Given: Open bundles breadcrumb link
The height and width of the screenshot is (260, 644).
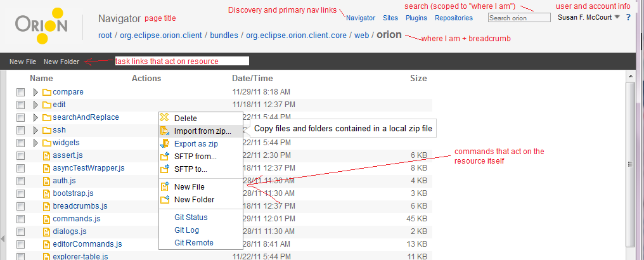Looking at the screenshot, I should pos(224,36).
